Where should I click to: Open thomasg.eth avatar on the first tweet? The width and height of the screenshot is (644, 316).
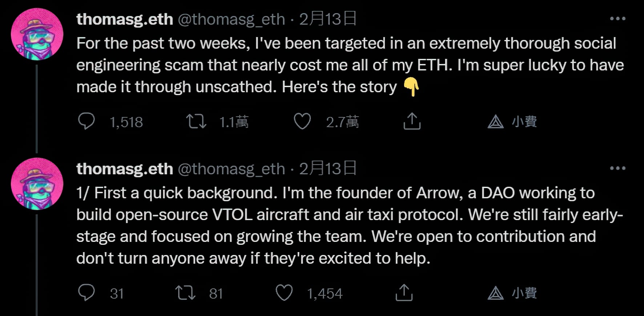click(37, 34)
